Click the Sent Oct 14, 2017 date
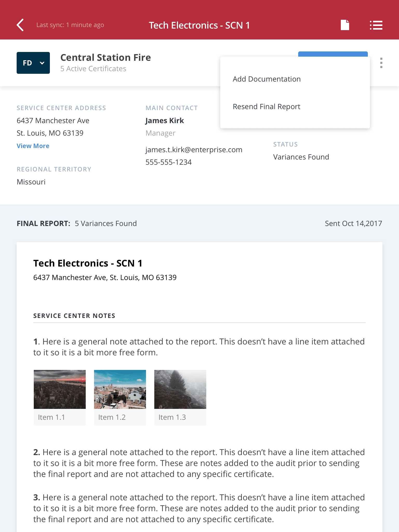Viewport: 399px width, 532px height. 353,223
